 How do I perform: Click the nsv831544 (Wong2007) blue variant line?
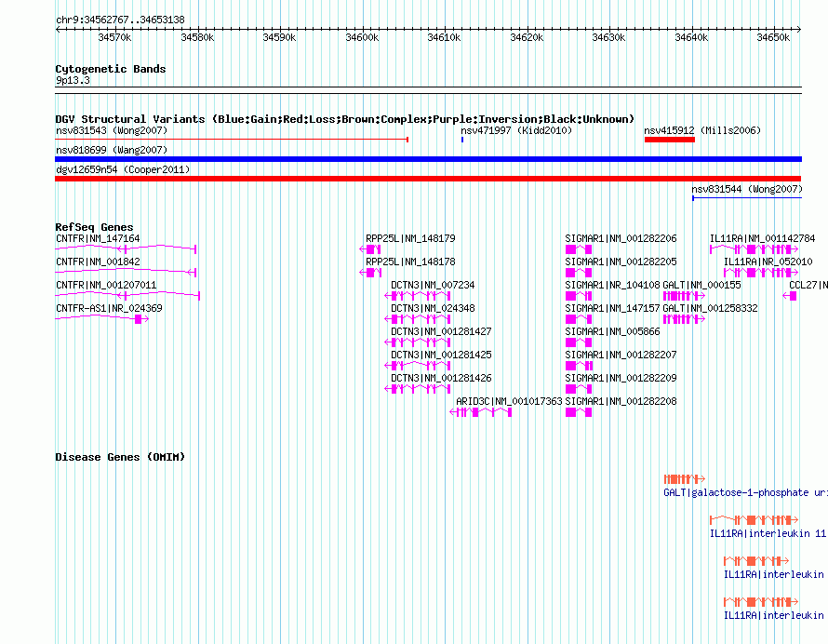(x=747, y=198)
